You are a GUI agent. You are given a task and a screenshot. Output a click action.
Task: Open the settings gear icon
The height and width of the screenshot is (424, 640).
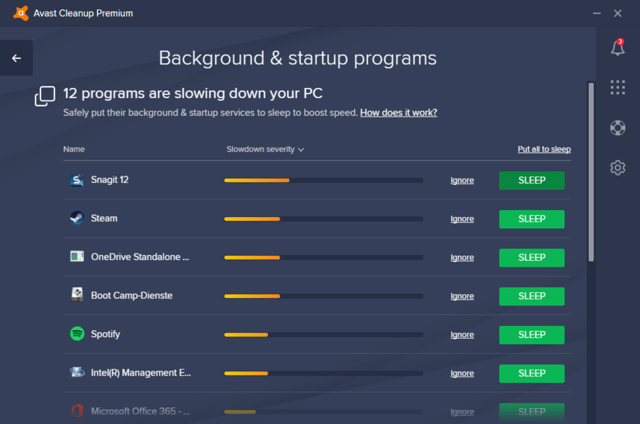pos(617,167)
